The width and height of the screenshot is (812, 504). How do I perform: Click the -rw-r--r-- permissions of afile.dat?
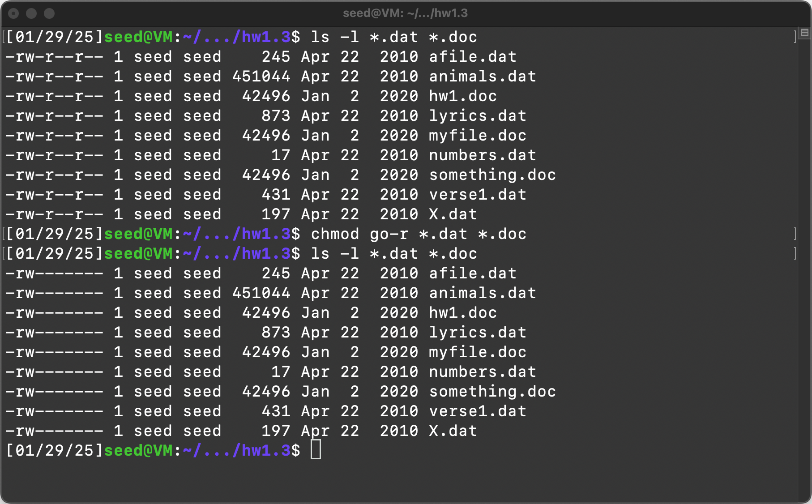pos(55,57)
